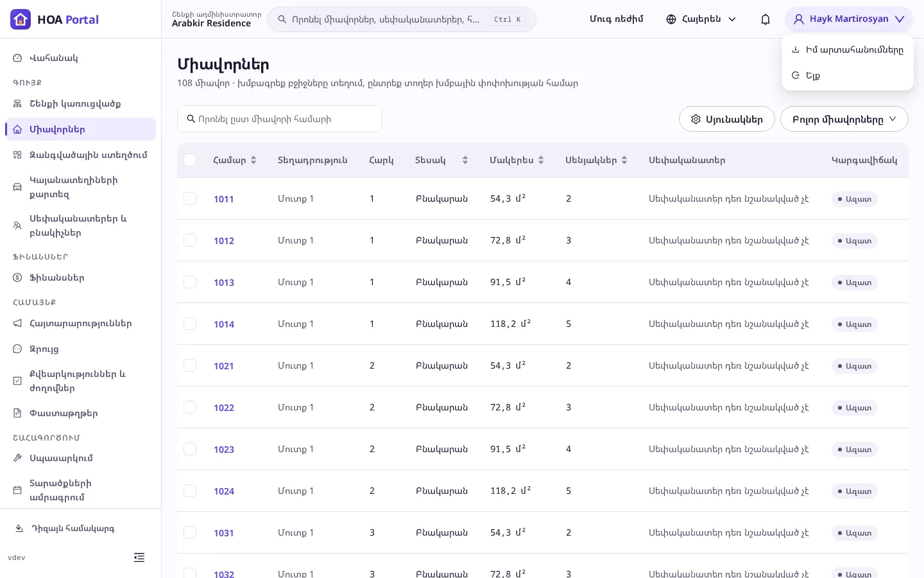Sort by the Մակերես column
924x578 pixels.
(x=517, y=160)
